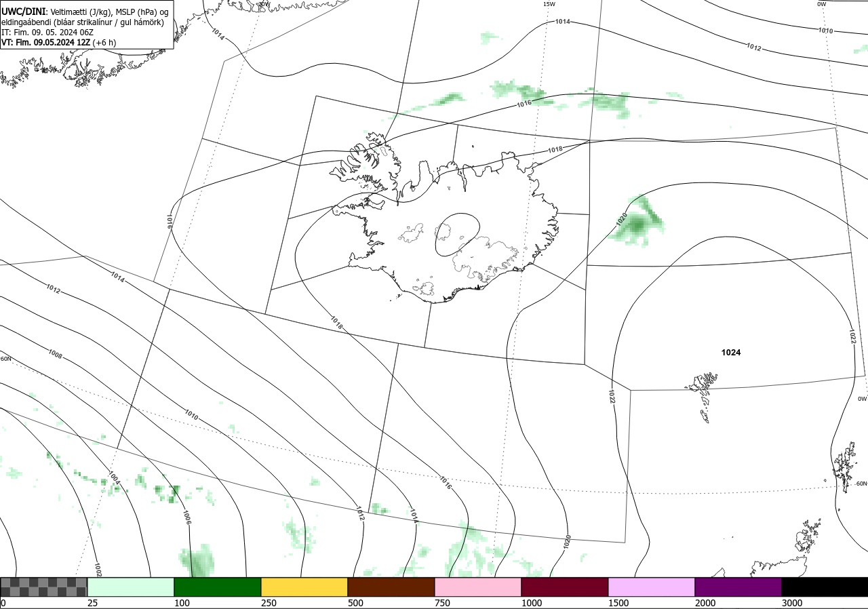Viewport: 868px width, 609px height.
Task: Click the 750 legend scale value
Action: (442, 603)
